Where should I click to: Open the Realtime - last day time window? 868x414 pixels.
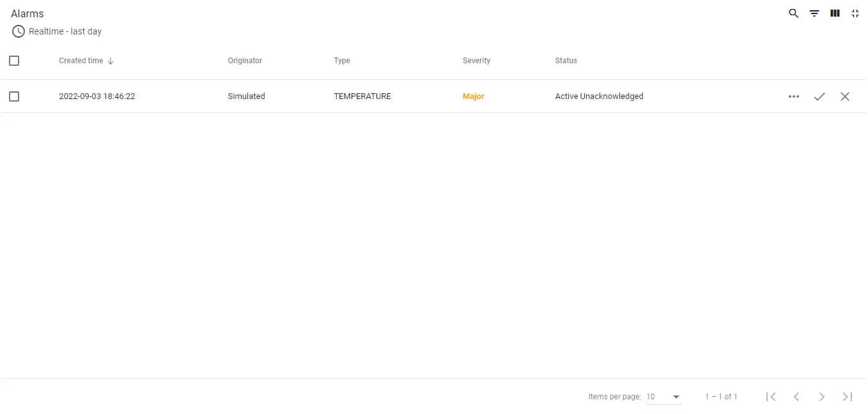65,31
